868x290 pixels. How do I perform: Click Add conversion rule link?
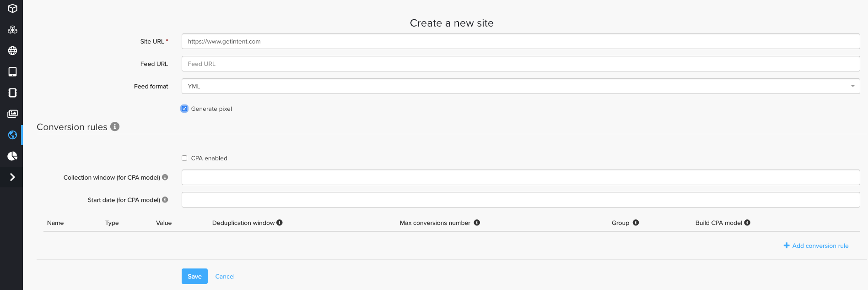coord(816,246)
